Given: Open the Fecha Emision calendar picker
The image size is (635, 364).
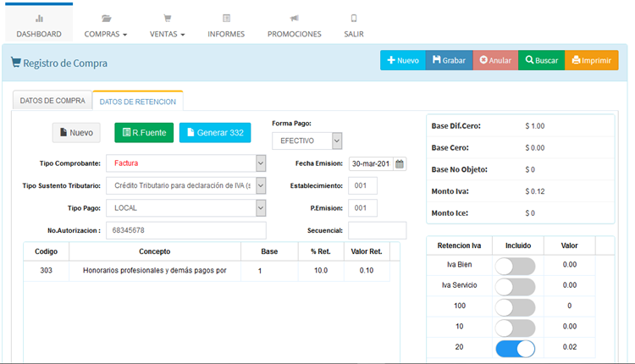Looking at the screenshot, I should click(400, 164).
